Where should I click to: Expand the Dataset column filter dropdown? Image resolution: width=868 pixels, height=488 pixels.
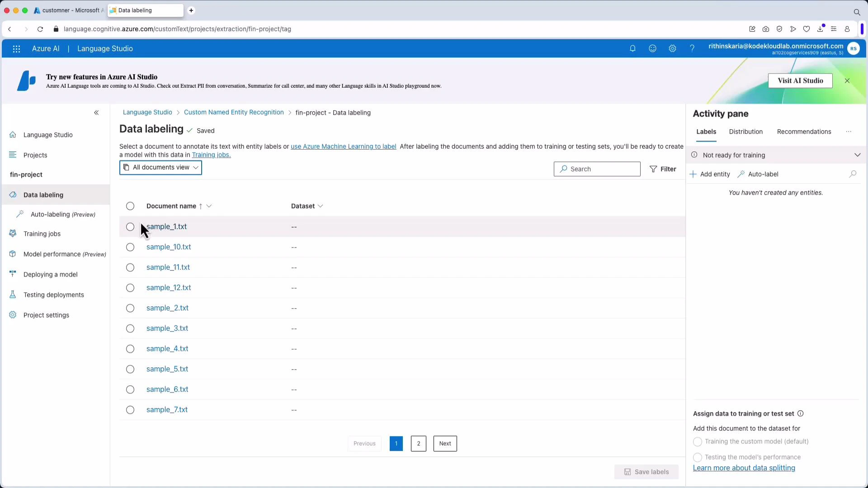coord(321,206)
